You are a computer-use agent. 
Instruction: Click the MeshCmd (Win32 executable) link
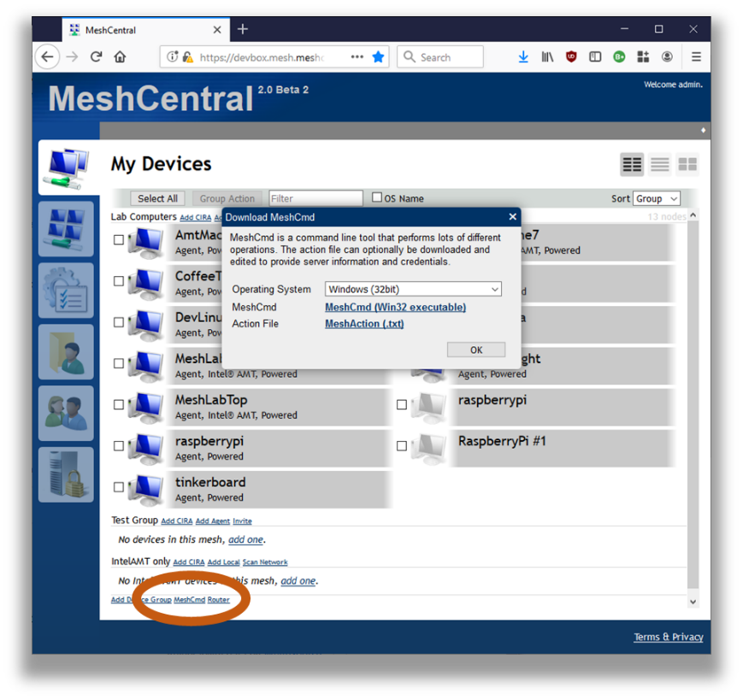coord(395,307)
